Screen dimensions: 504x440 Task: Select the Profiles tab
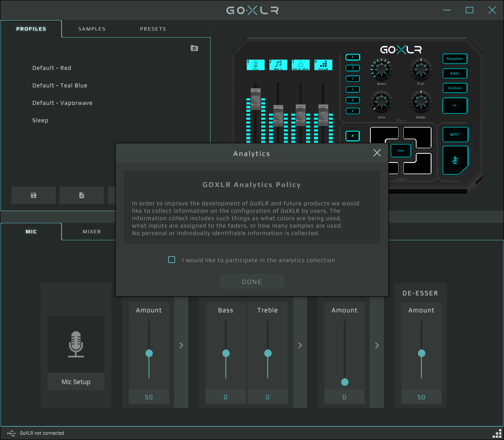tap(31, 29)
